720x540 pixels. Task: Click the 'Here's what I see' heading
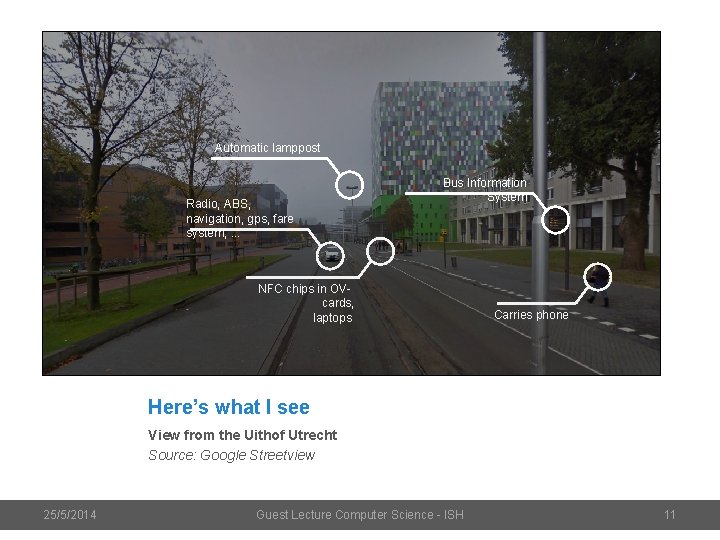(229, 407)
